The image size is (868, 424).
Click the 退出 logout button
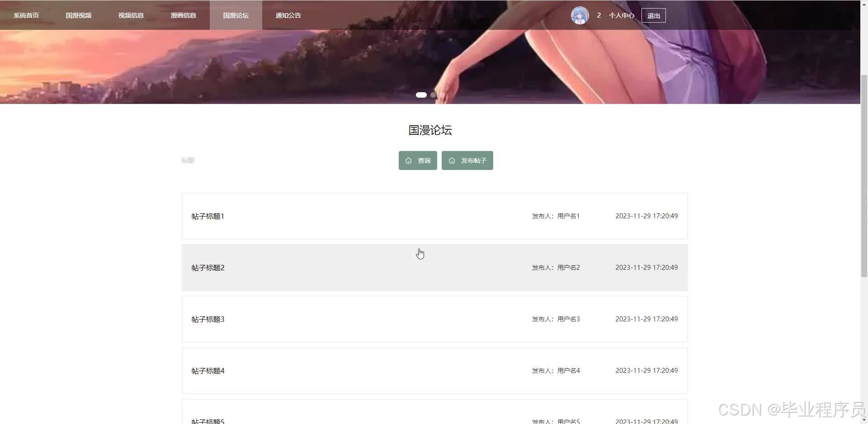click(x=654, y=15)
